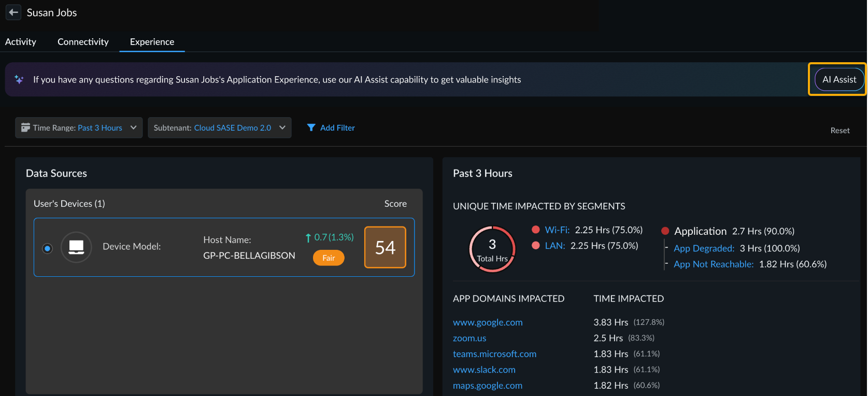Image resolution: width=868 pixels, height=396 pixels.
Task: Click the score box showing 54
Action: [x=385, y=247]
